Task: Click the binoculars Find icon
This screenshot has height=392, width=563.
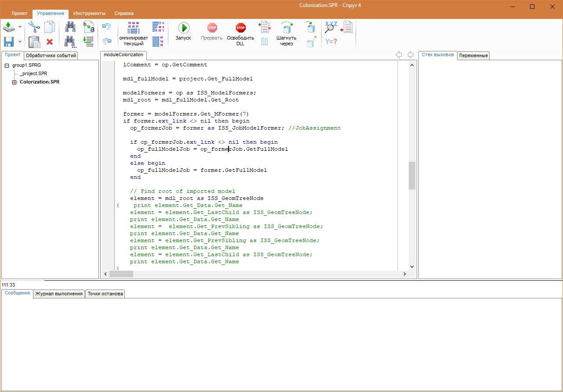Action: coord(70,27)
